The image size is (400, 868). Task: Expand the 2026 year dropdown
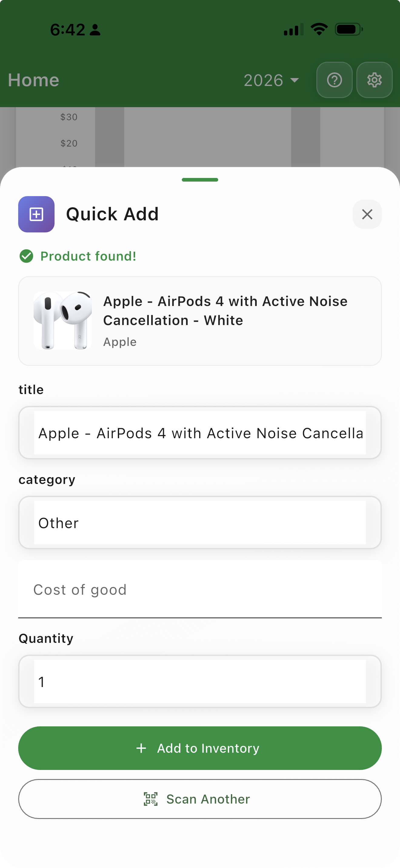(x=271, y=80)
